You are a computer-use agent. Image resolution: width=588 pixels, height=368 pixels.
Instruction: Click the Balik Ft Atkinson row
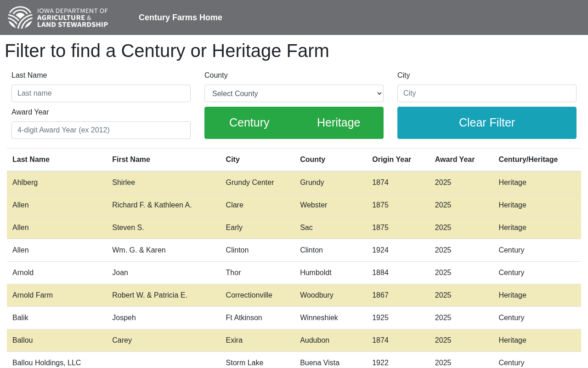coord(294,318)
